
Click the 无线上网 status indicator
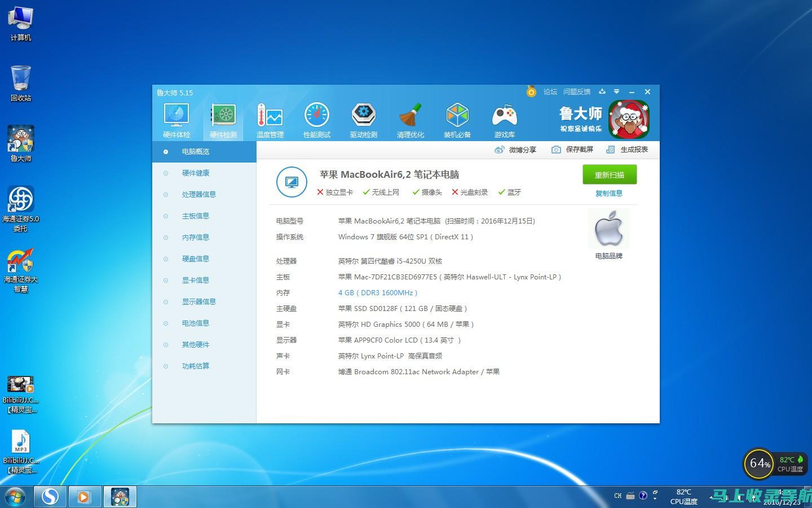click(381, 192)
